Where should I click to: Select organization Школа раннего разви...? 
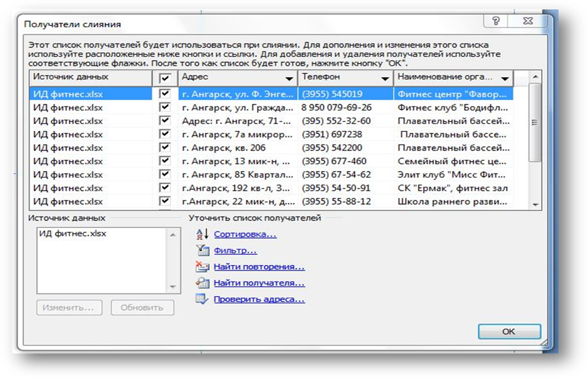(x=453, y=202)
